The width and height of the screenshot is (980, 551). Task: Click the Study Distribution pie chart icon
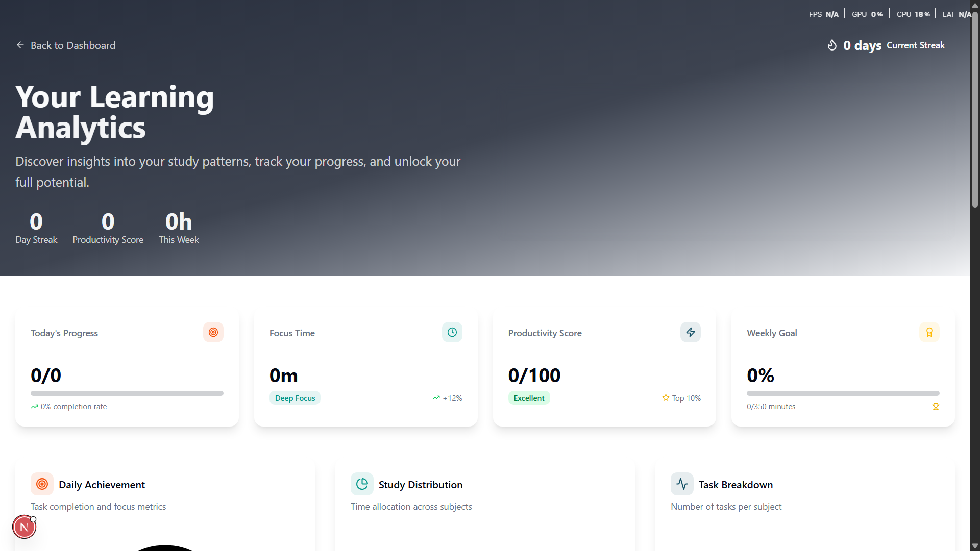coord(362,484)
